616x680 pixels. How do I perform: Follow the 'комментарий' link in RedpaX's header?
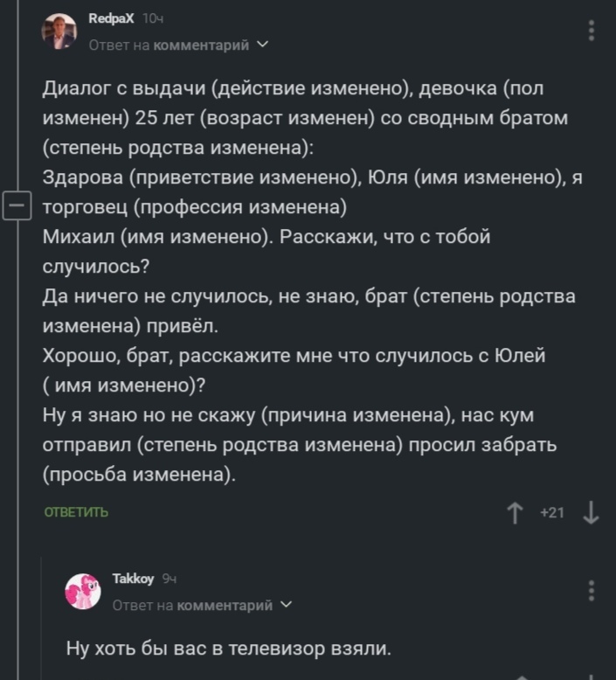(x=201, y=45)
